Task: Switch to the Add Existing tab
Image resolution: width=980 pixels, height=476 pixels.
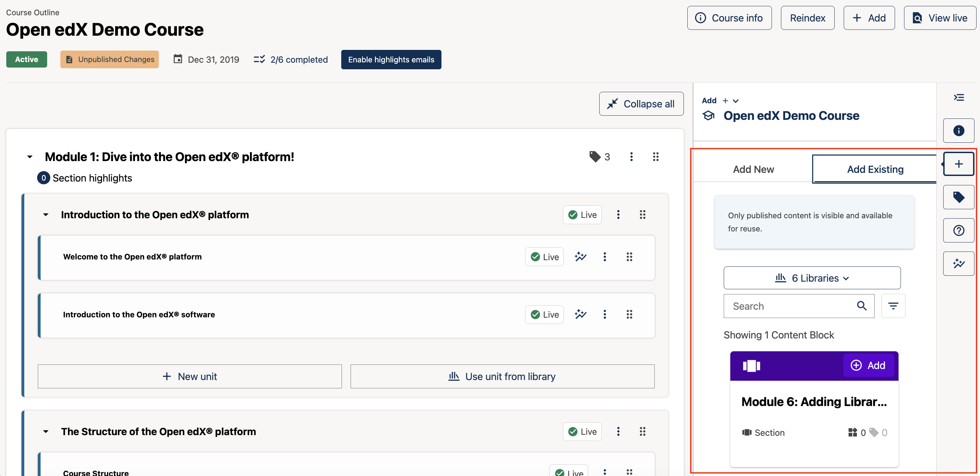Action: click(875, 169)
